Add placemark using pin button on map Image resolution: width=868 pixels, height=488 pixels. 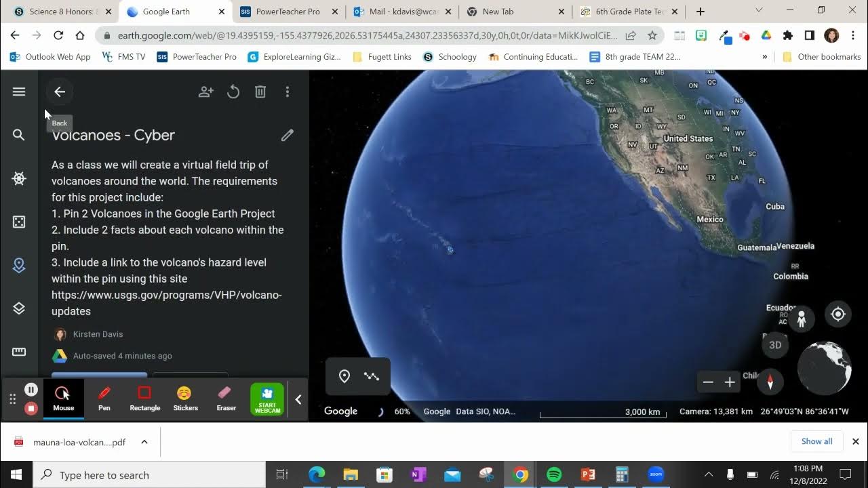pos(344,376)
